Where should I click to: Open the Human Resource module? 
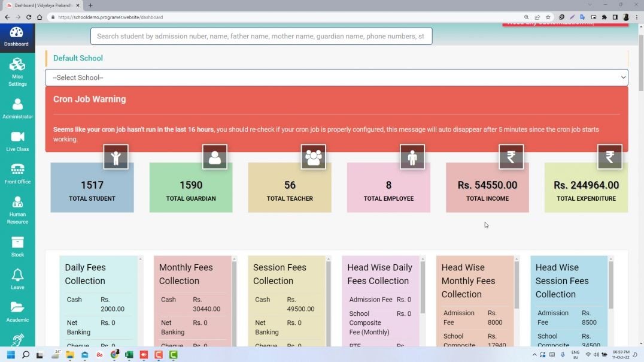pyautogui.click(x=17, y=209)
